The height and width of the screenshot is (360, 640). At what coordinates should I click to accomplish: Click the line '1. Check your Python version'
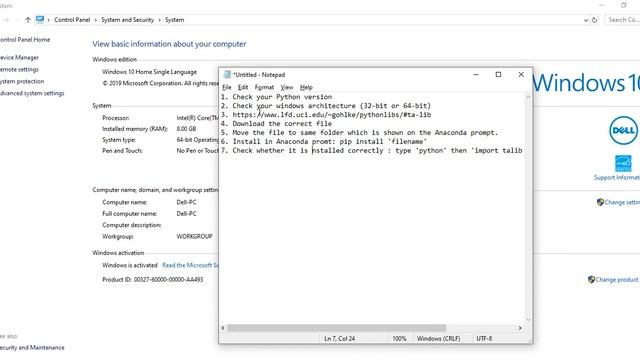point(276,97)
